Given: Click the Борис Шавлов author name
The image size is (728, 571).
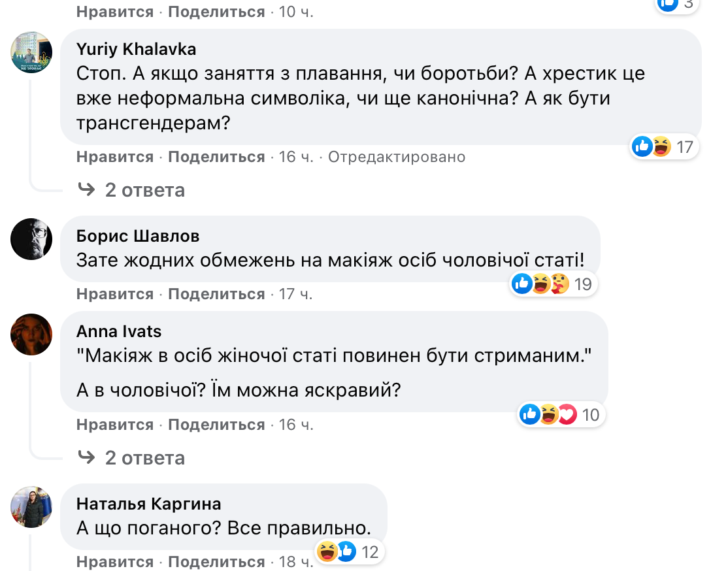Looking at the screenshot, I should tap(138, 236).
